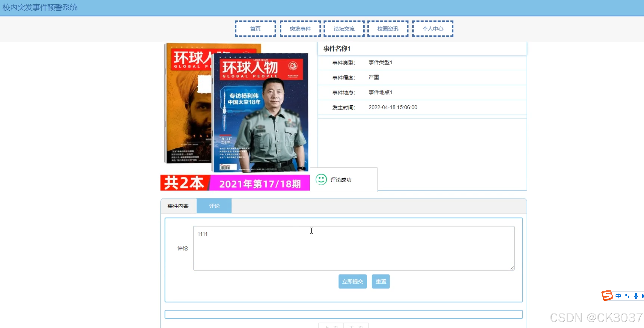Click the magazine cover event image
This screenshot has height=328, width=644.
click(235, 116)
